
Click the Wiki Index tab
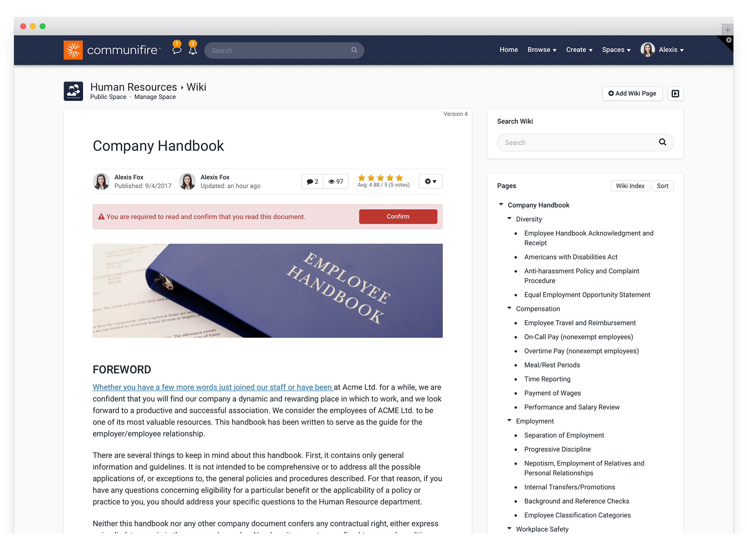click(631, 185)
